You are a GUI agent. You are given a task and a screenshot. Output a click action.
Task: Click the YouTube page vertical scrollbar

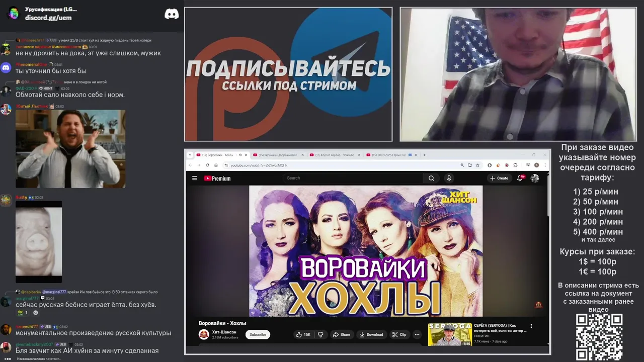click(548, 196)
